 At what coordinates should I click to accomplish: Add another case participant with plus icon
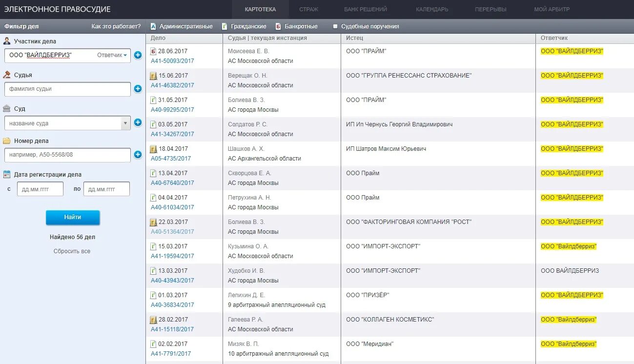pyautogui.click(x=138, y=55)
